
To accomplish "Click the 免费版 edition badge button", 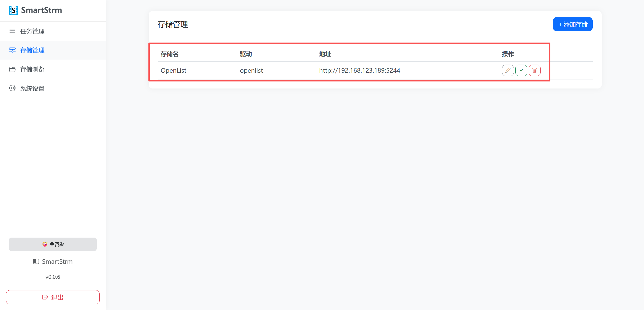I will (53, 244).
